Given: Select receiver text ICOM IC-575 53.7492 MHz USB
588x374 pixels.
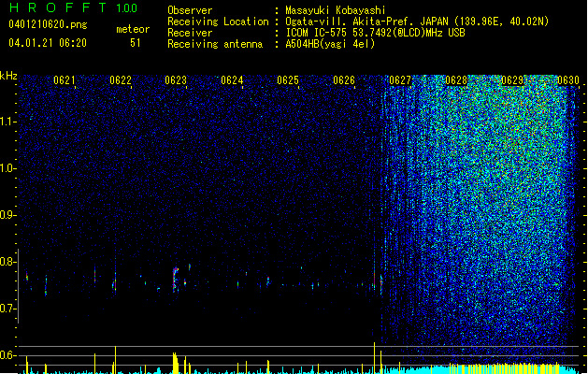Looking at the screenshot, I should click(375, 33).
